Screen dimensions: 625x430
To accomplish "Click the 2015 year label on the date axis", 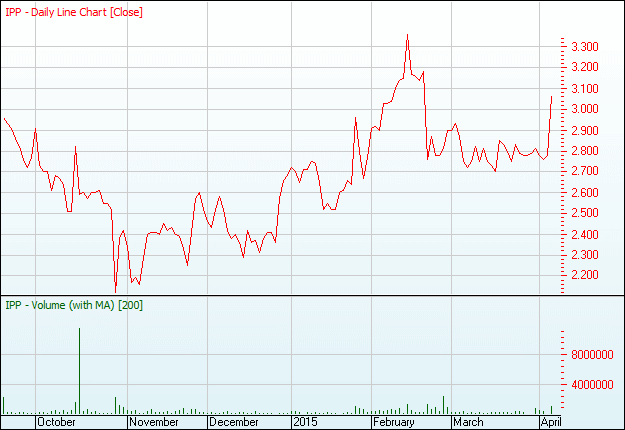I will [x=305, y=422].
